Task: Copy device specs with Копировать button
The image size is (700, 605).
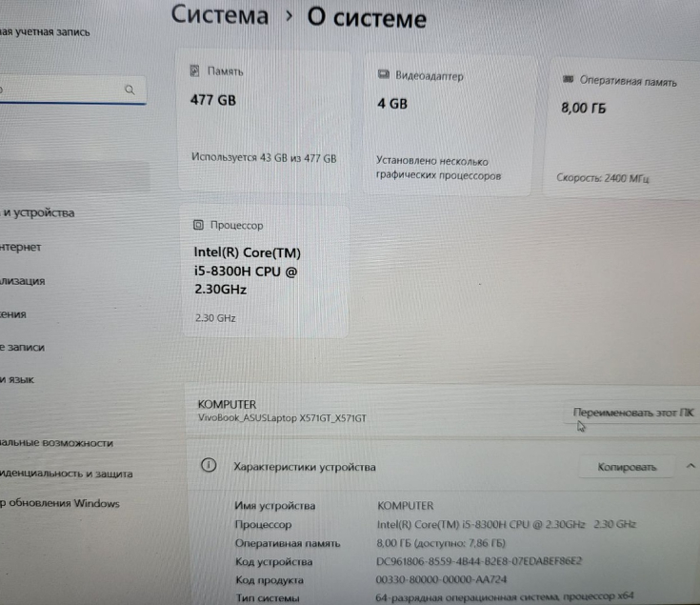Action: tap(627, 467)
